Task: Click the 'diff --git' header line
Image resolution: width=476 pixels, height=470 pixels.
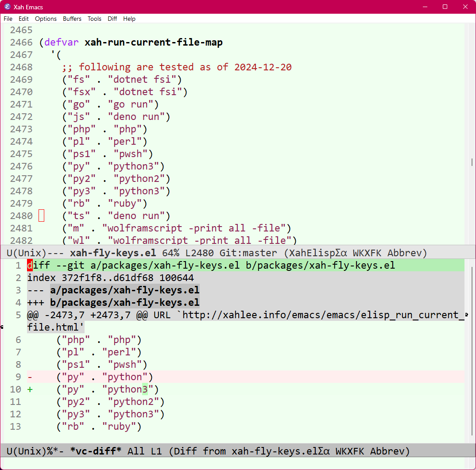Action: pos(211,265)
